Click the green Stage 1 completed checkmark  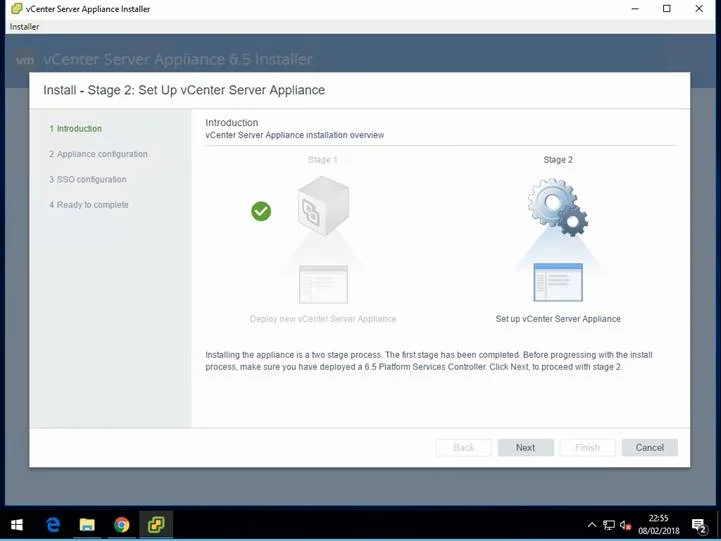pyautogui.click(x=261, y=211)
